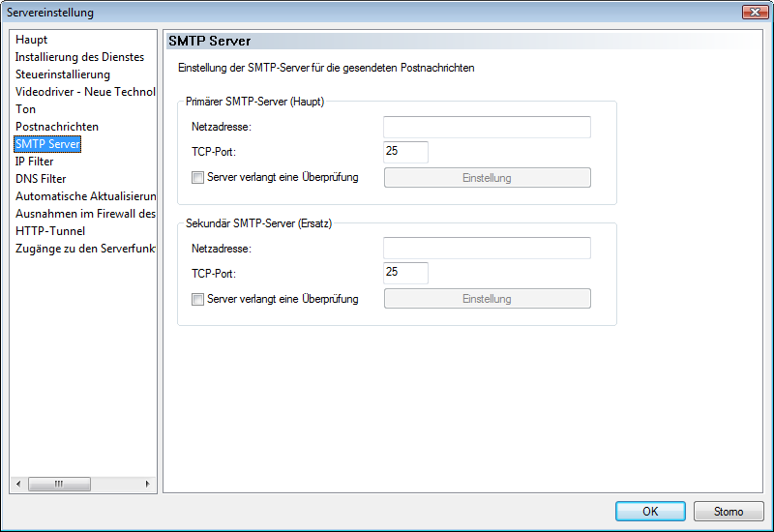Screen dimensions: 774x532
Task: Select HTTP-Tunnel from the sidebar list
Action: 50,231
